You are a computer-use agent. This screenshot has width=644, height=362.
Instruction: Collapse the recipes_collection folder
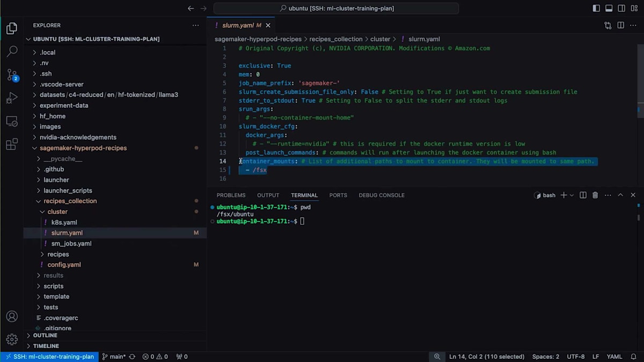pyautogui.click(x=115, y=201)
